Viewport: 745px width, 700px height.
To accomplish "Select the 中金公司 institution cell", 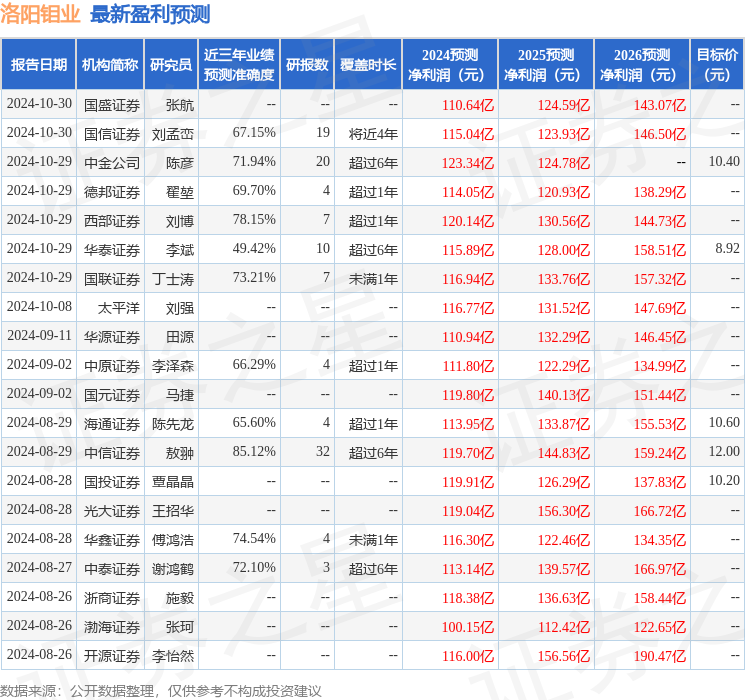I will click(x=112, y=163).
